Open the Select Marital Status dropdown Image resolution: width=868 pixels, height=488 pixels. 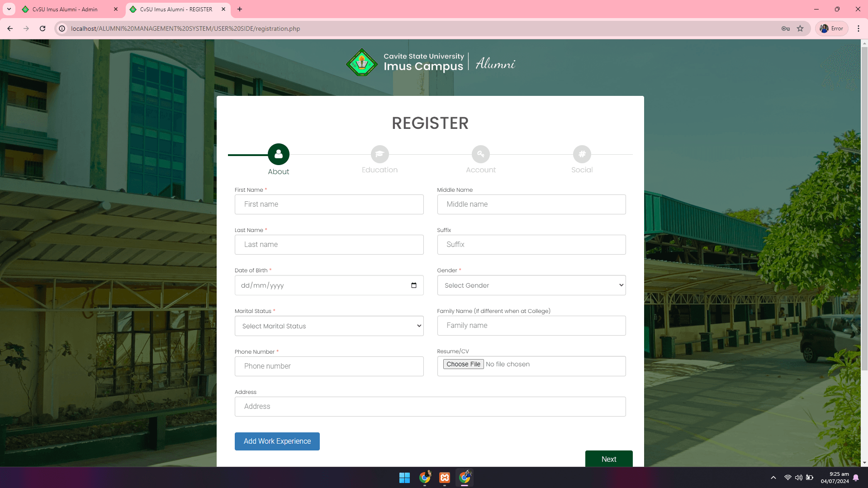click(x=329, y=326)
